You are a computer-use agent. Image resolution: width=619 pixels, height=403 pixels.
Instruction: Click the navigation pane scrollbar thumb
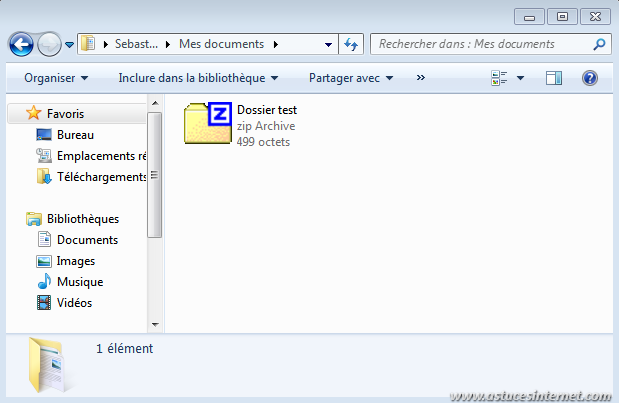[154, 175]
